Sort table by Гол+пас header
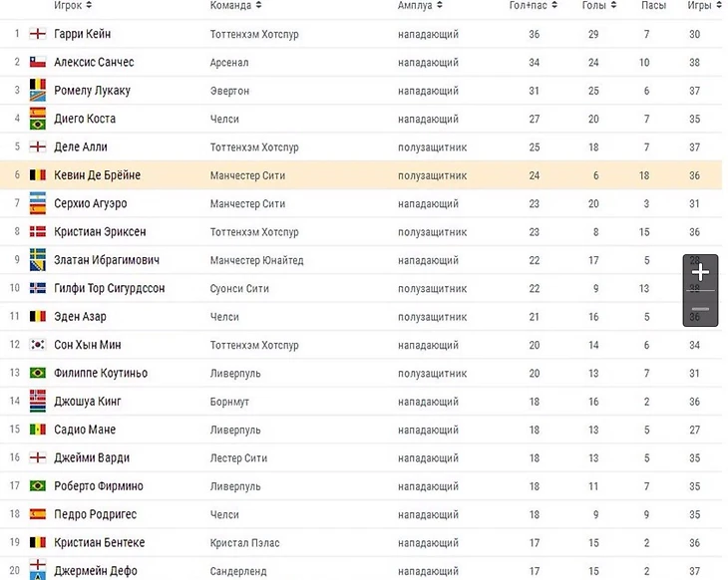 (x=529, y=6)
